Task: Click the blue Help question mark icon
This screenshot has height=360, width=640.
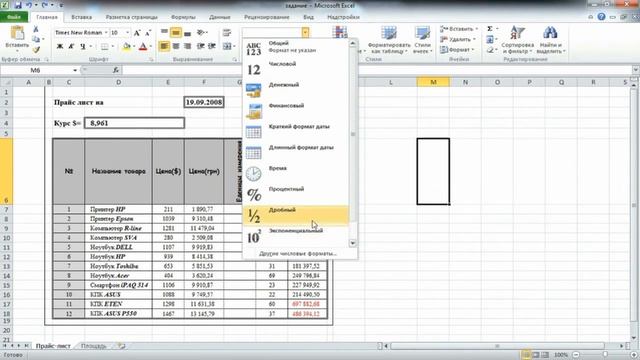Action: pyautogui.click(x=601, y=17)
